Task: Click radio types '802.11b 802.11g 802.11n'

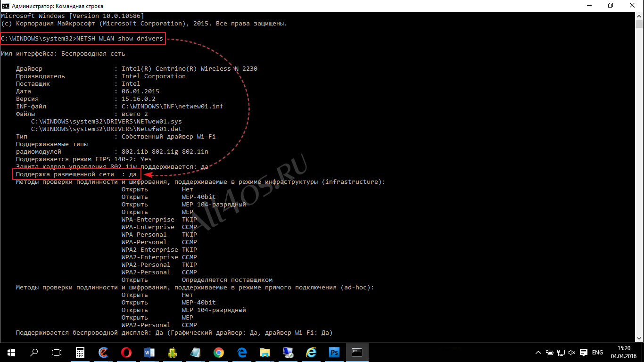Action: (165, 152)
